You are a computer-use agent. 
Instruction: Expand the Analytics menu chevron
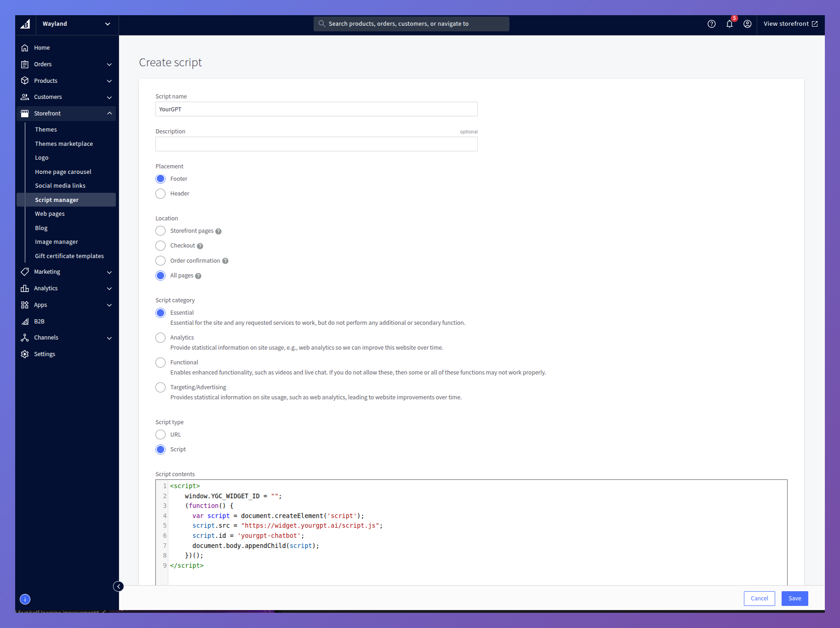(x=109, y=288)
